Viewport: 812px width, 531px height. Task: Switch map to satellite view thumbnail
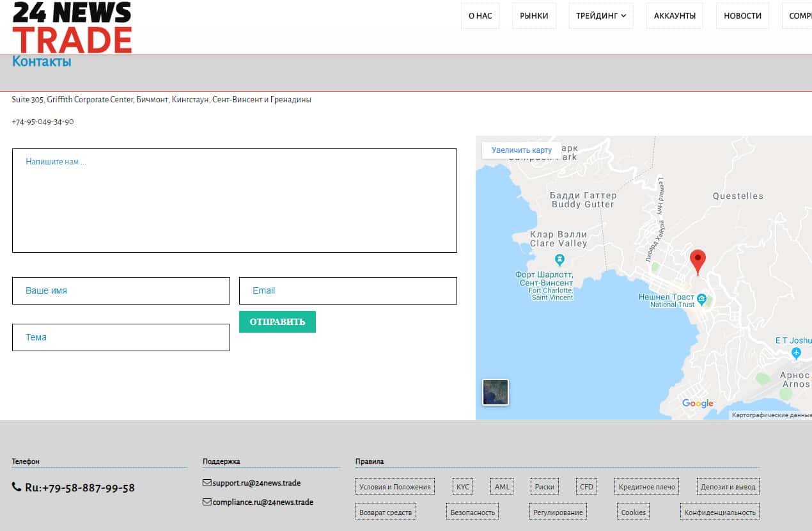[495, 392]
